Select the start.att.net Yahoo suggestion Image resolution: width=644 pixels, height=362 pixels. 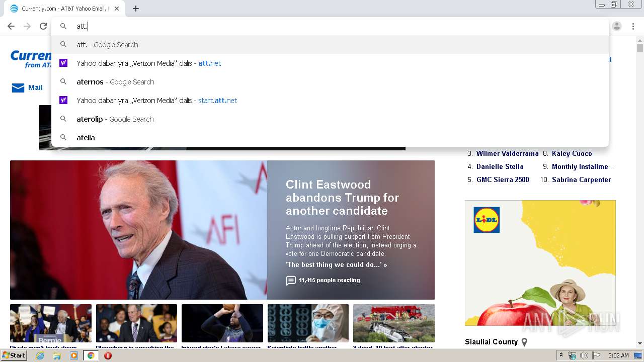pos(330,101)
